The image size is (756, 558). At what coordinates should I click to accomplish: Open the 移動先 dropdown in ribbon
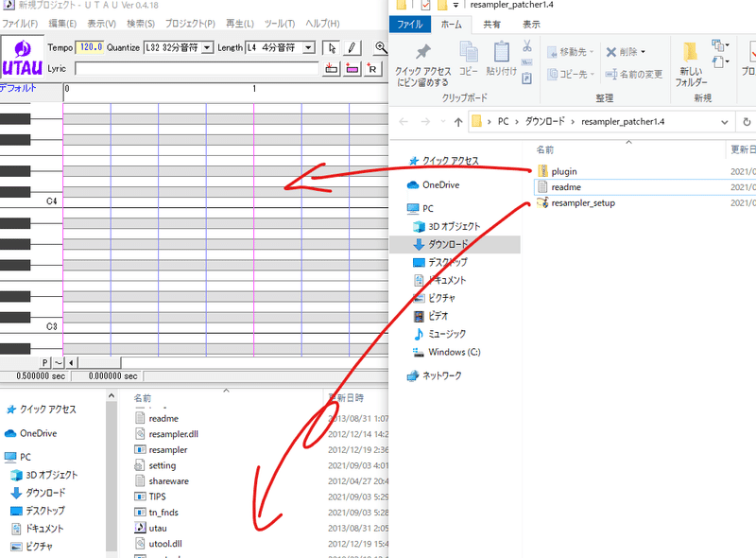(x=571, y=52)
